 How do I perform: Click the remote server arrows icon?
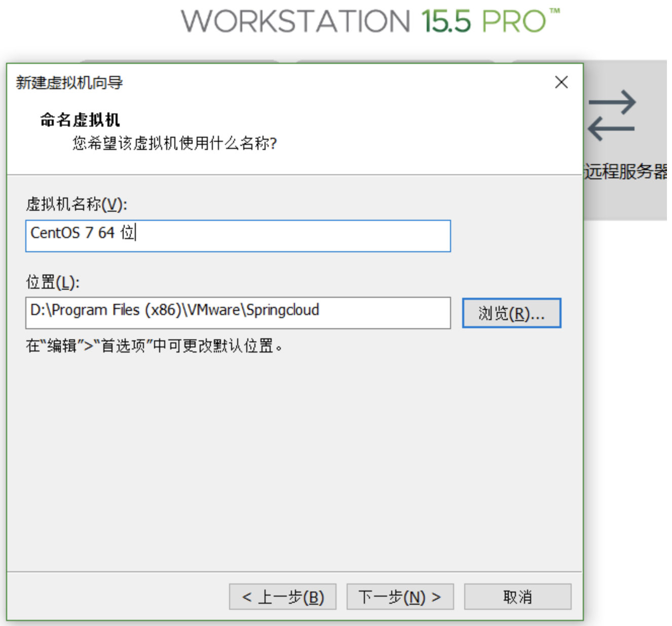(x=612, y=115)
